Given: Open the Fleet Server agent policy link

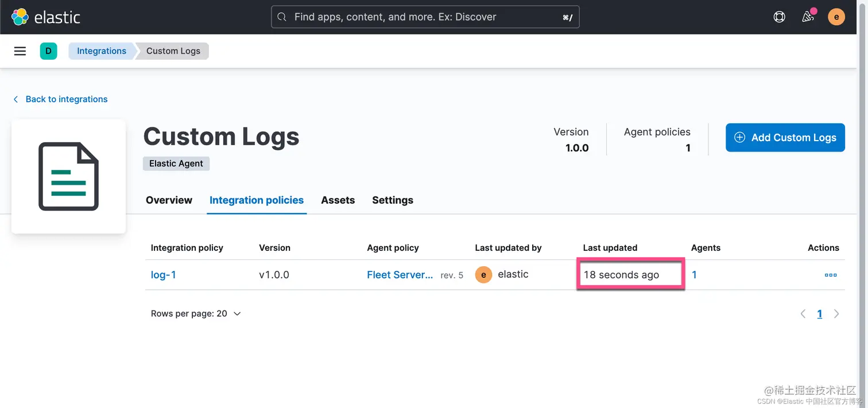Looking at the screenshot, I should pyautogui.click(x=400, y=275).
